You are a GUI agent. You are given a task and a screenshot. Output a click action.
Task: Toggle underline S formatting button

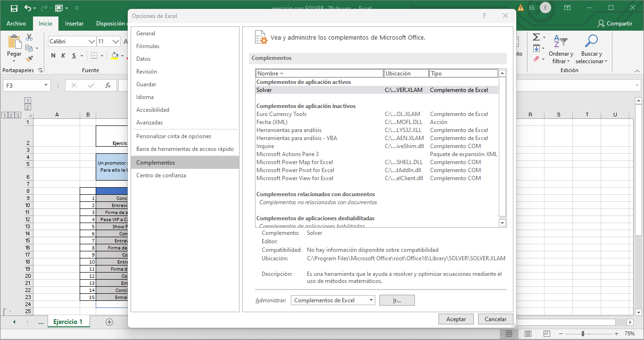74,56
